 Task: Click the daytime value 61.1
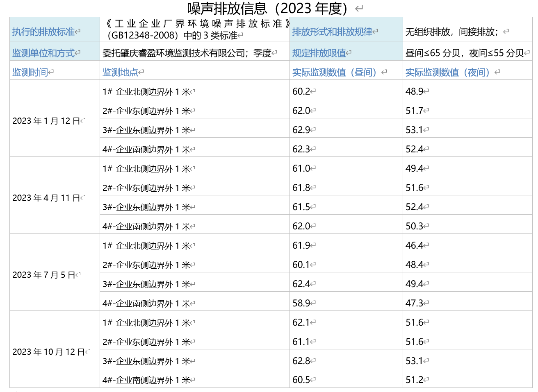tap(301, 342)
